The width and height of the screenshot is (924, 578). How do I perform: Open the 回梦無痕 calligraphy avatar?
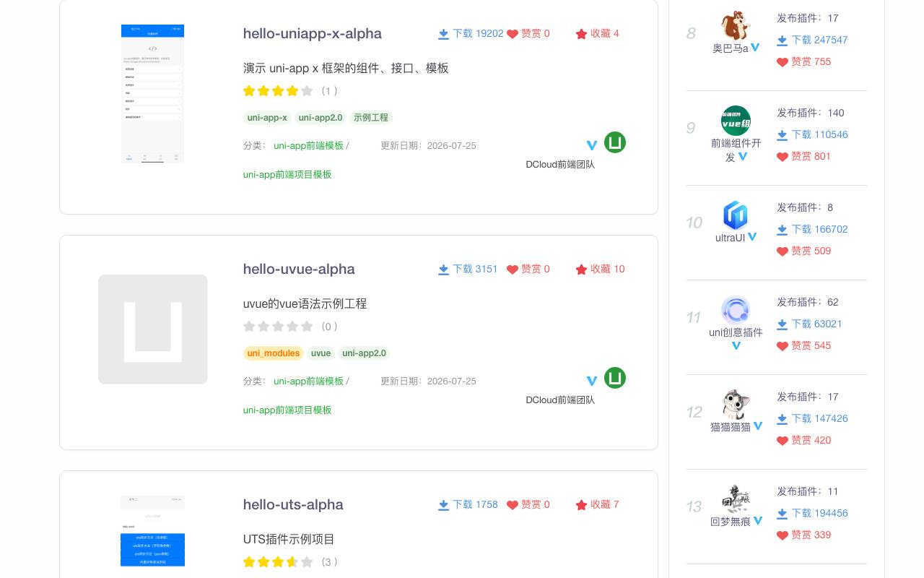pyautogui.click(x=736, y=499)
